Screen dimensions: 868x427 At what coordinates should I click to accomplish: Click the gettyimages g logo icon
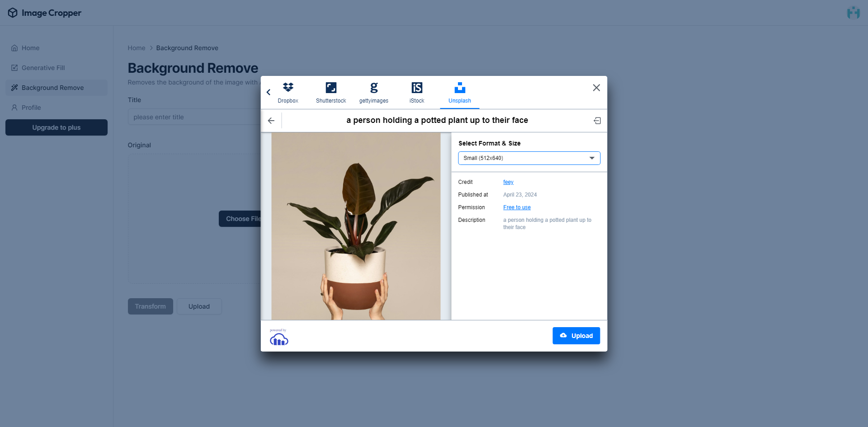tap(374, 87)
